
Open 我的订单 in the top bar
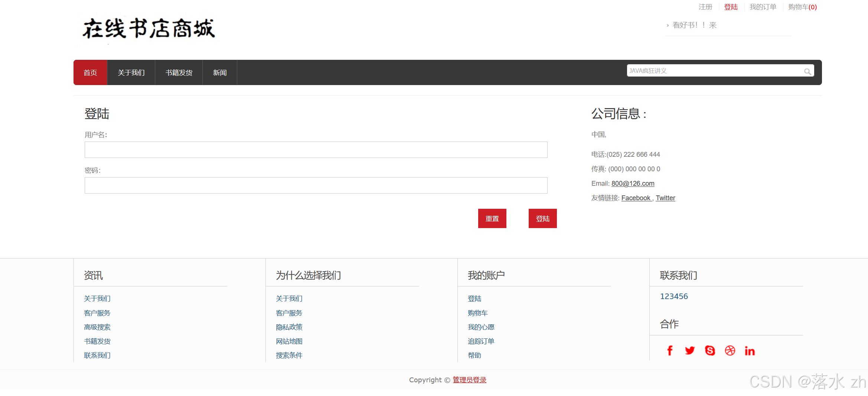pos(763,7)
